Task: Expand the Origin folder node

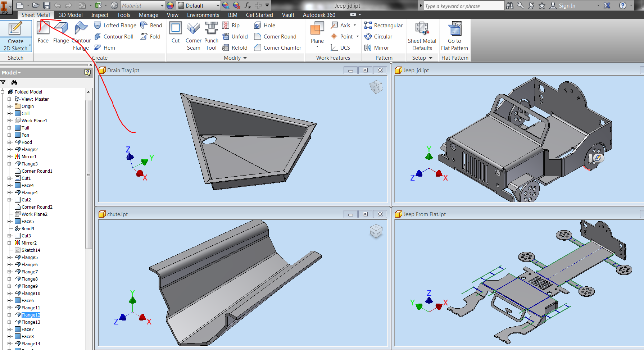Action: pyautogui.click(x=9, y=106)
